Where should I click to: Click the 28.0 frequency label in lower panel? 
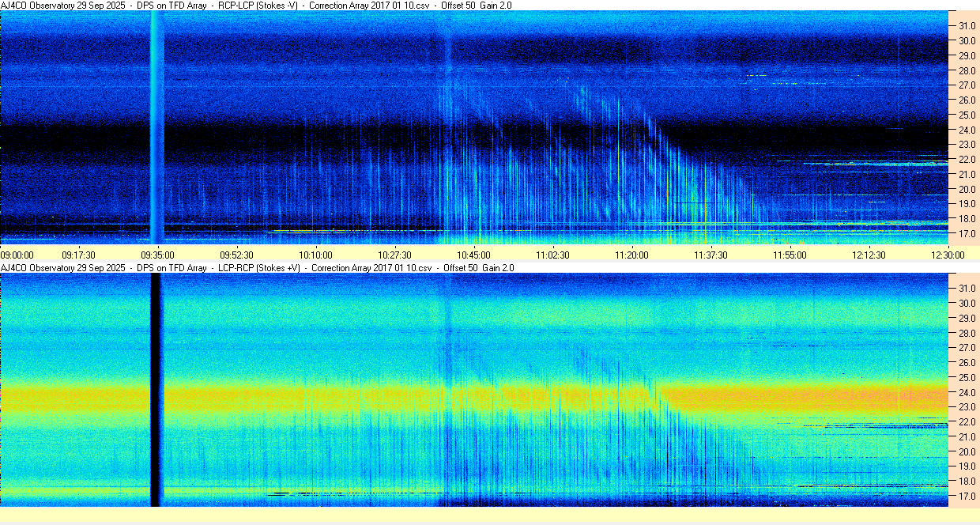[967, 333]
